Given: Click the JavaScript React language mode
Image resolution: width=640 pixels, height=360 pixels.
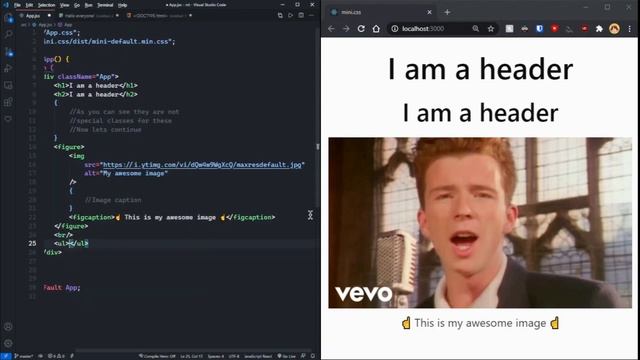Looking at the screenshot, I should 258,356.
